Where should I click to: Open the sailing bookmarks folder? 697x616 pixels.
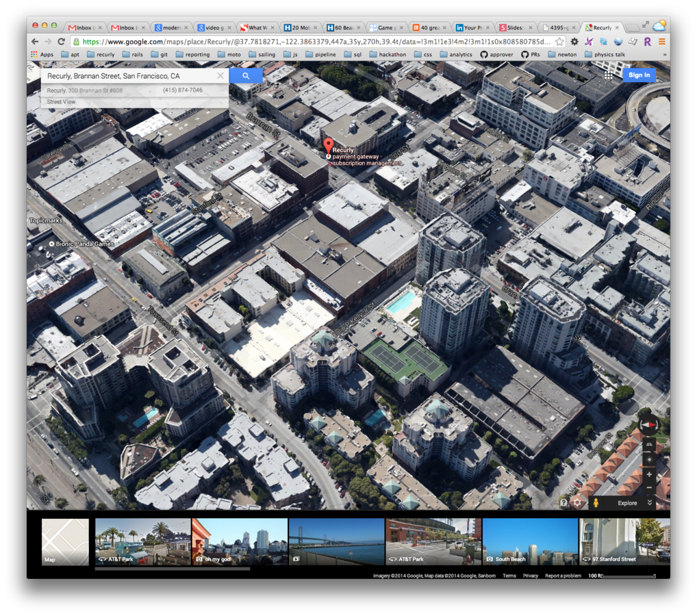(x=262, y=54)
